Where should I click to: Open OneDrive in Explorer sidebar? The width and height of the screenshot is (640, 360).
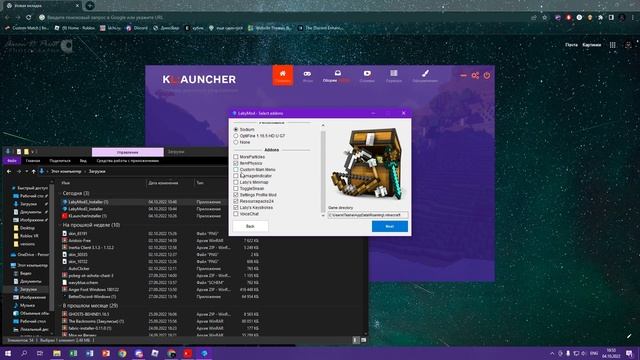click(29, 254)
